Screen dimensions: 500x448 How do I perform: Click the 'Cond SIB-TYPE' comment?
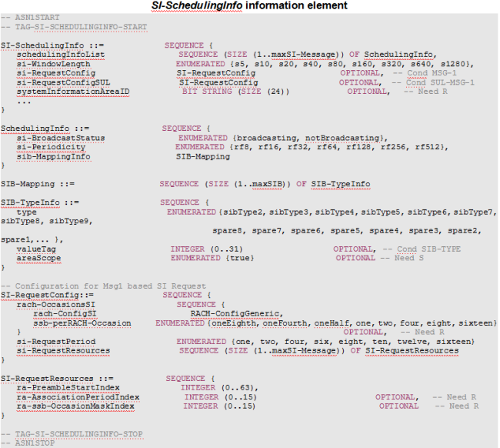428,249
